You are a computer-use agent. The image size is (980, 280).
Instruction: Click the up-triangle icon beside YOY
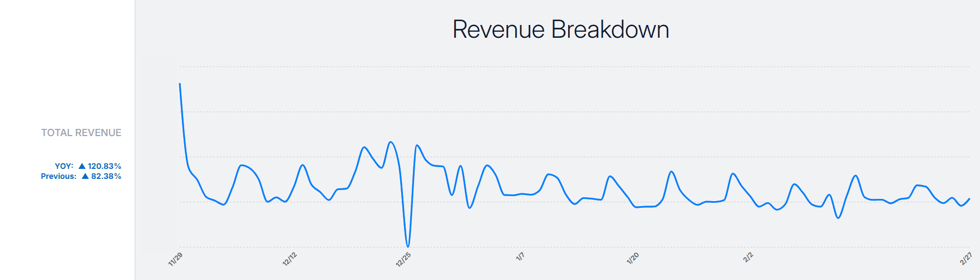coord(82,166)
